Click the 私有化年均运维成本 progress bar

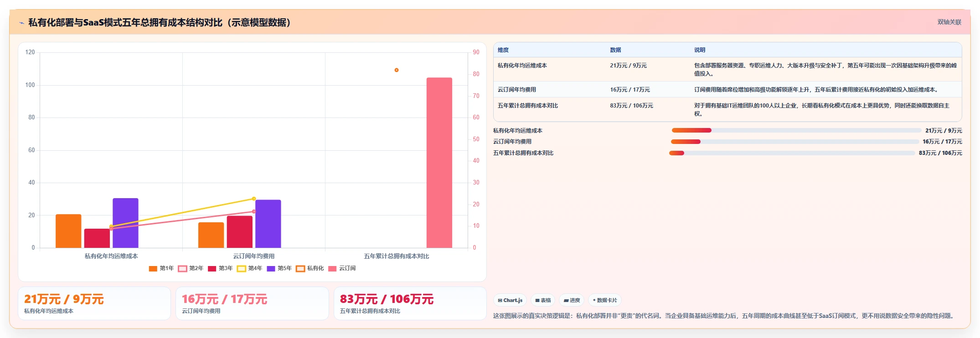tap(796, 130)
